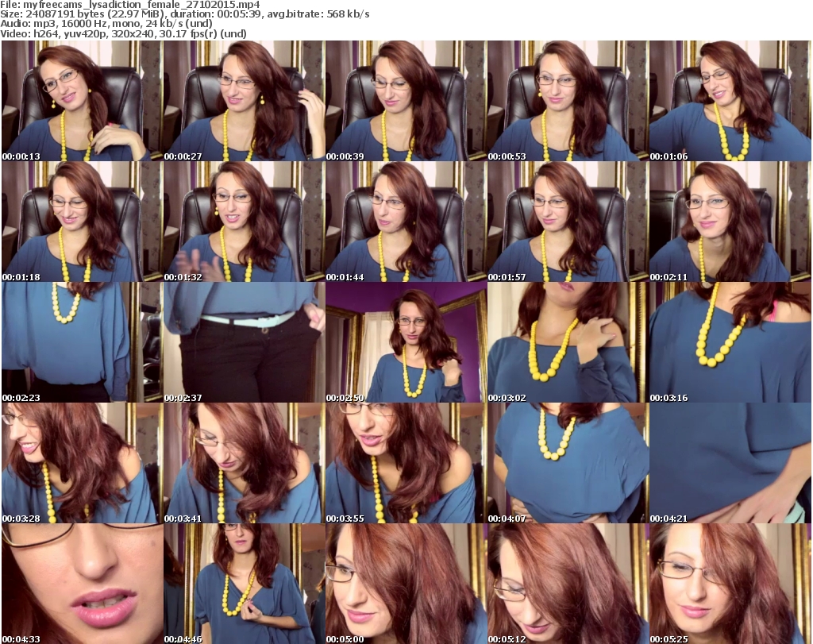Click the close-up frame at 00:04:33
Viewport: 813px width, 644px height.
(82, 584)
